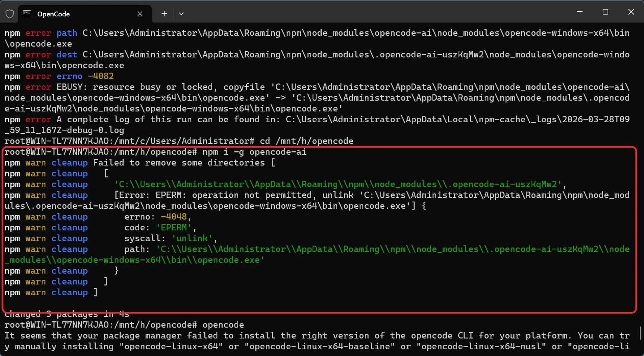The image size is (644, 356).
Task: Click 'EBUSY: resource busy or locked' text
Action: [134, 87]
